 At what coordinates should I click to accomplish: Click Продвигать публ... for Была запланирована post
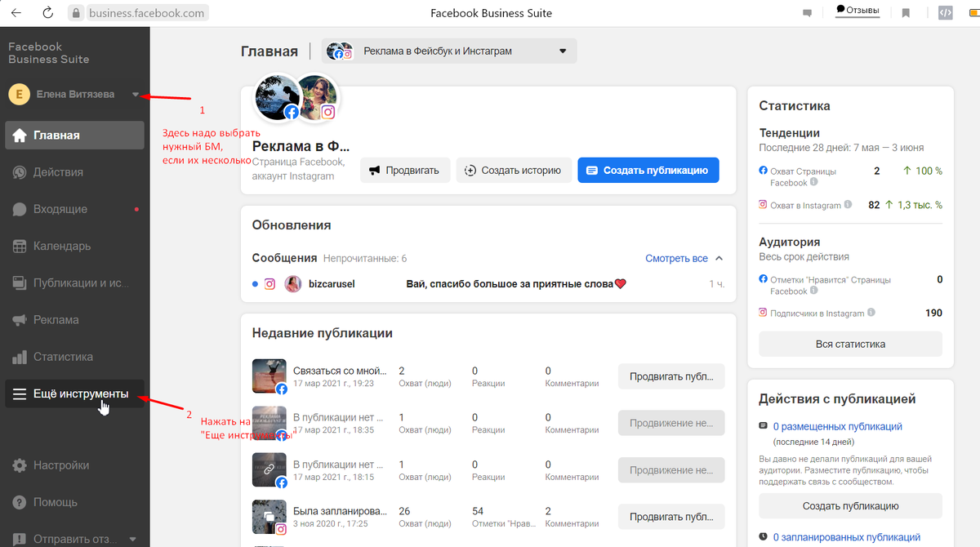[671, 517]
